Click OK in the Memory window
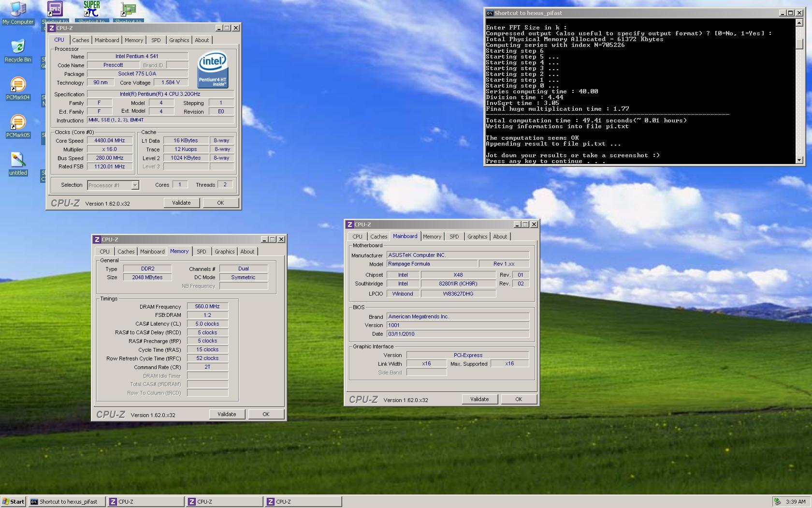This screenshot has width=812, height=508. pyautogui.click(x=266, y=414)
